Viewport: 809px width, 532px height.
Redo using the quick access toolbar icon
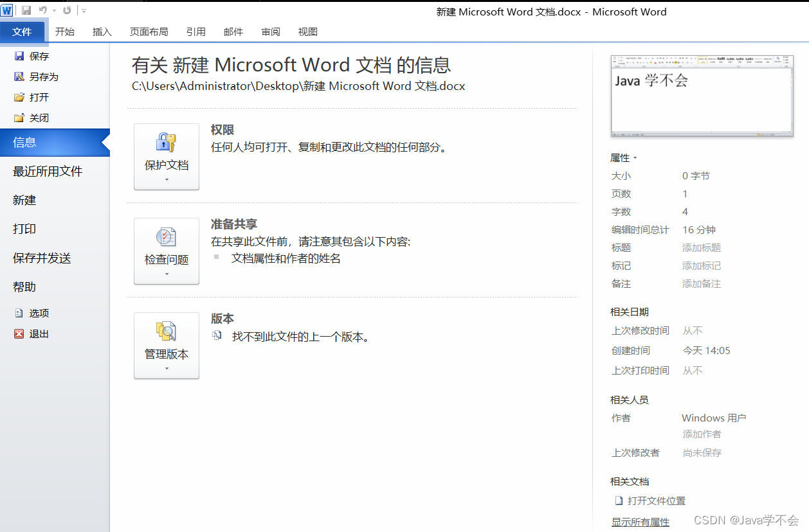(x=67, y=10)
